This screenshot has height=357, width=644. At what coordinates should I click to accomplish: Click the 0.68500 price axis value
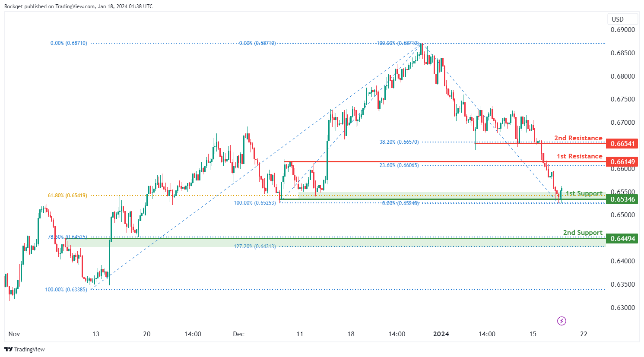pyautogui.click(x=622, y=53)
